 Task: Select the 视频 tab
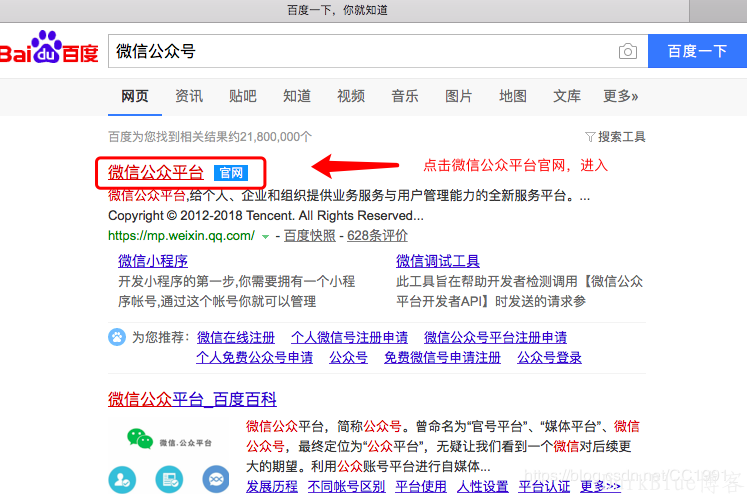click(x=351, y=96)
